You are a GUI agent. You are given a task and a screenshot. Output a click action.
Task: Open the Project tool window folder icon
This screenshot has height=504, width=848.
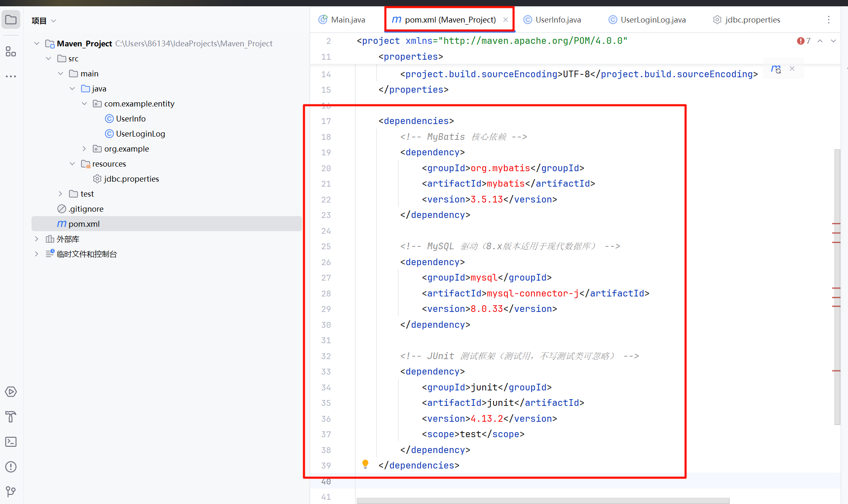click(x=11, y=20)
